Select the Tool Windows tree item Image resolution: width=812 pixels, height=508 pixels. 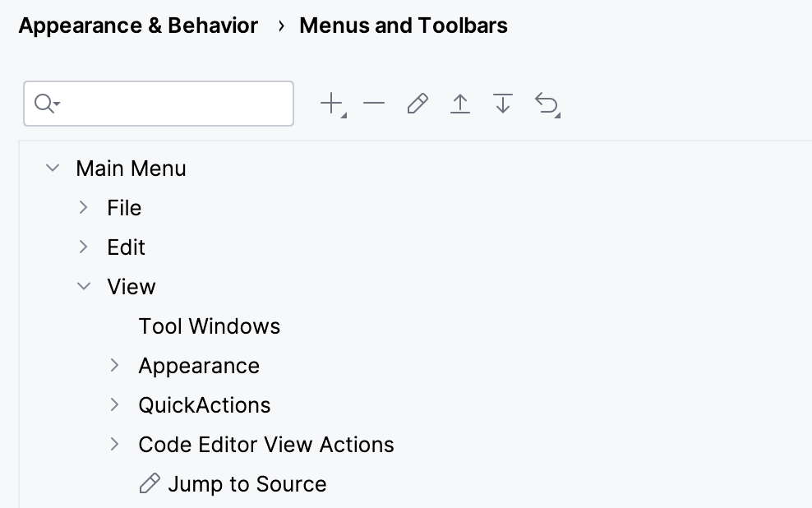[x=210, y=326]
